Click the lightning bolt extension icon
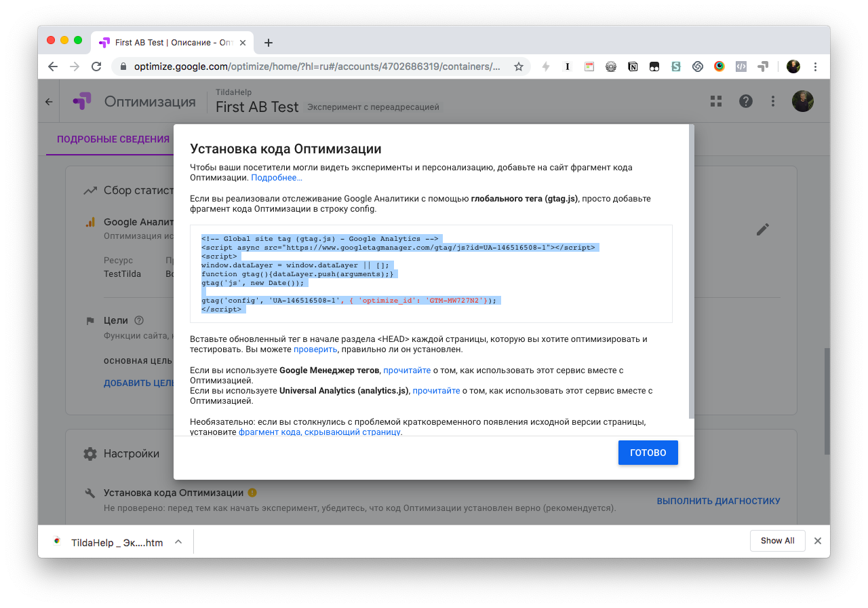Image resolution: width=868 pixels, height=608 pixels. click(546, 66)
